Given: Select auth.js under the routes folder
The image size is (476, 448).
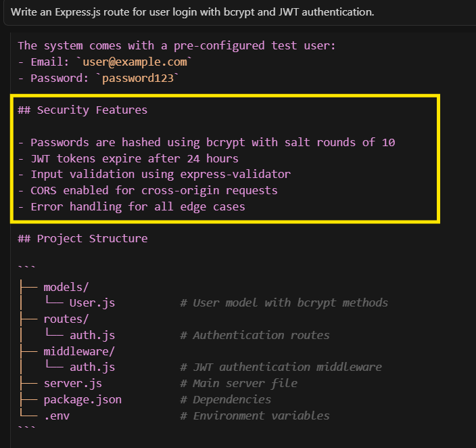Looking at the screenshot, I should pos(92,335).
